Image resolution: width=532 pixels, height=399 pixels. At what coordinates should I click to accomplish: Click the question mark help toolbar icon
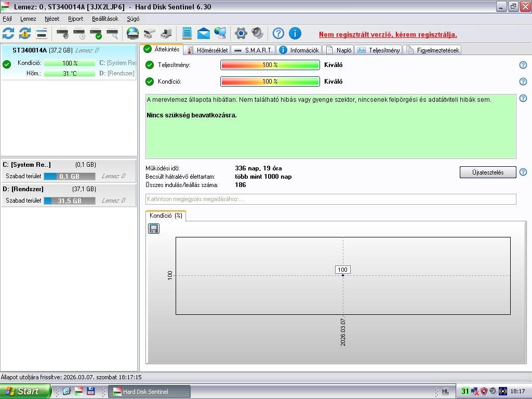click(278, 33)
